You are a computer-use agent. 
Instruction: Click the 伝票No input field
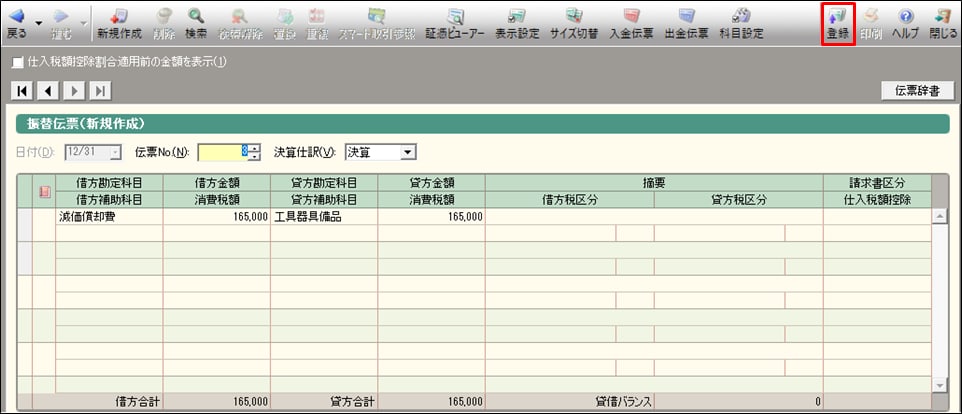click(x=222, y=152)
